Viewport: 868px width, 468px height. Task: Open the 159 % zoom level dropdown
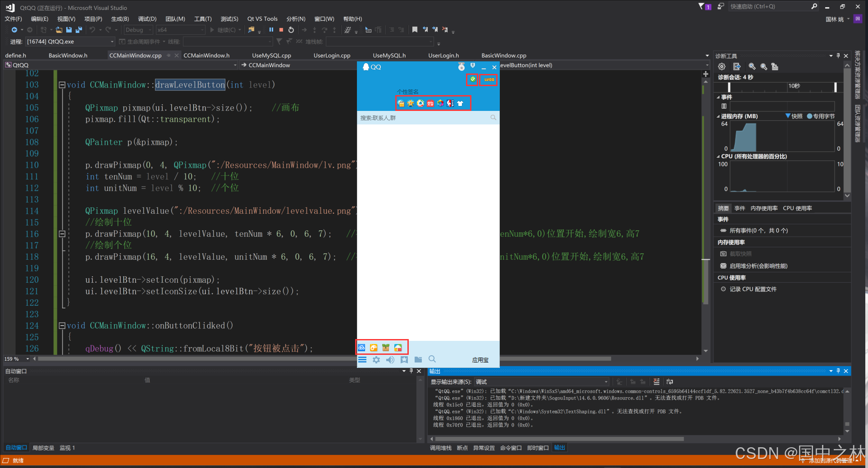27,359
